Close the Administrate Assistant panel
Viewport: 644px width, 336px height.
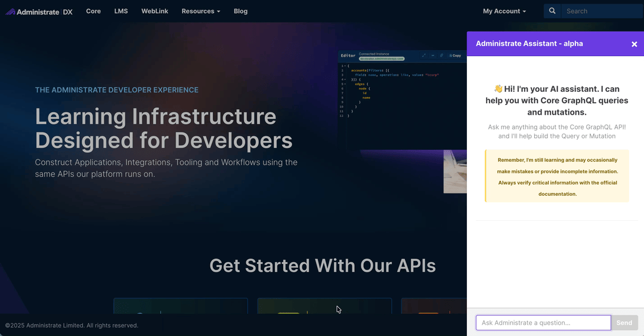[634, 44]
